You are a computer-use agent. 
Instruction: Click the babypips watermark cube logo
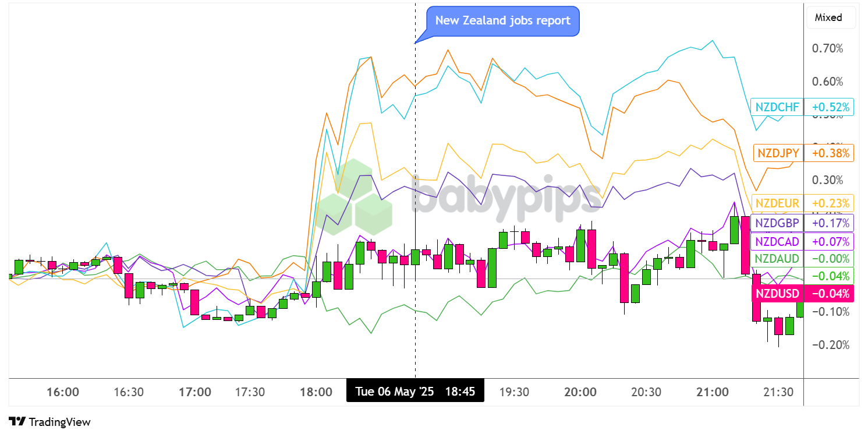coord(355,199)
